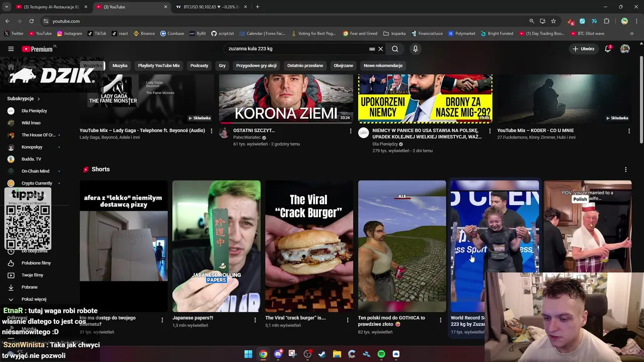Open options for GOTHICA mod short

point(441,320)
